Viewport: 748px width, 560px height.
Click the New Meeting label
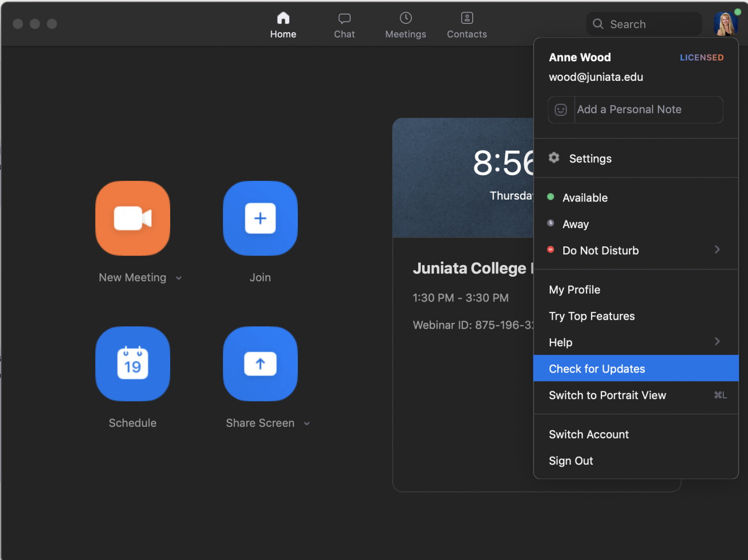pyautogui.click(x=132, y=278)
